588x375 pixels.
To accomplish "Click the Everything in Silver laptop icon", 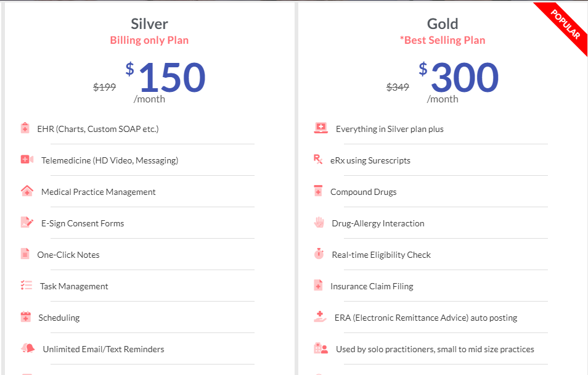I will (321, 128).
